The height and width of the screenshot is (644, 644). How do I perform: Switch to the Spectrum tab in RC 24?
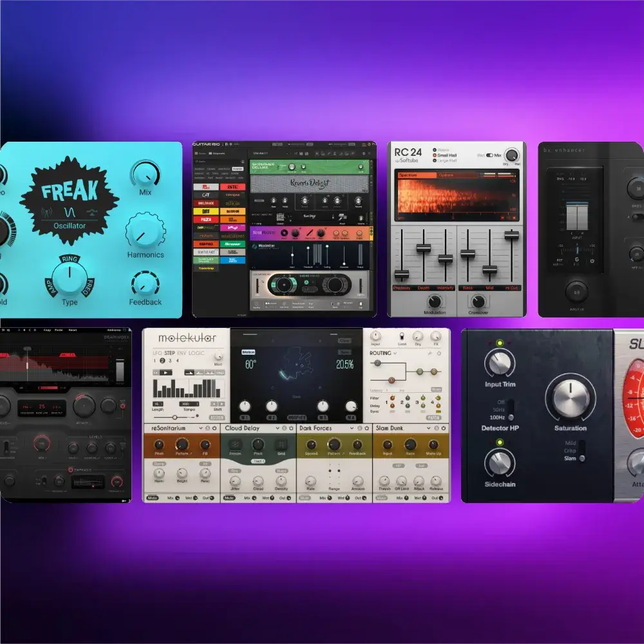click(417, 175)
